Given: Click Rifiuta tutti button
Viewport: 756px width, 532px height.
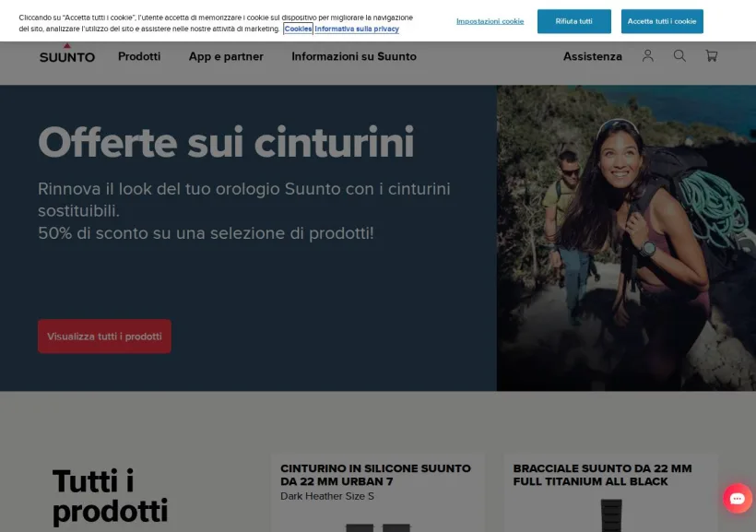Looking at the screenshot, I should (x=573, y=21).
